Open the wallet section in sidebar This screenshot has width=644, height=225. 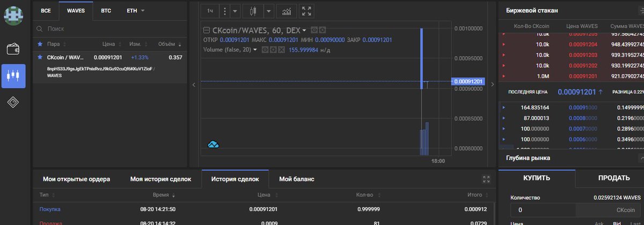13,49
